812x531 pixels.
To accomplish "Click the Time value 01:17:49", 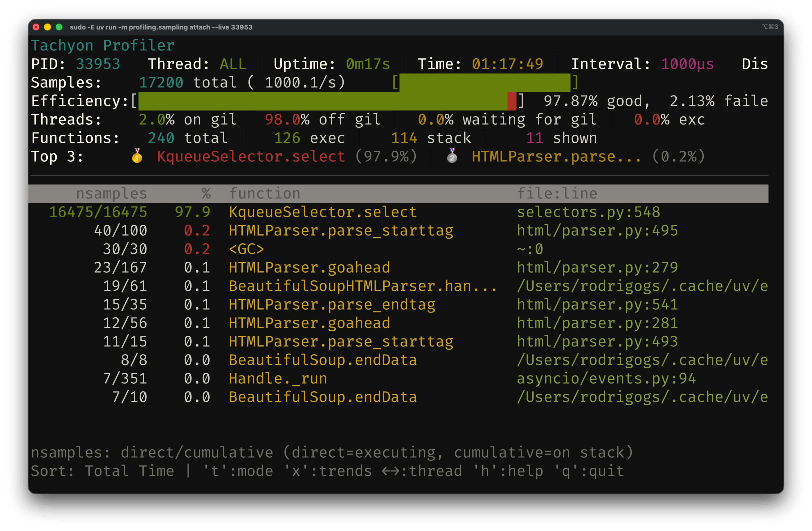I will click(x=507, y=64).
